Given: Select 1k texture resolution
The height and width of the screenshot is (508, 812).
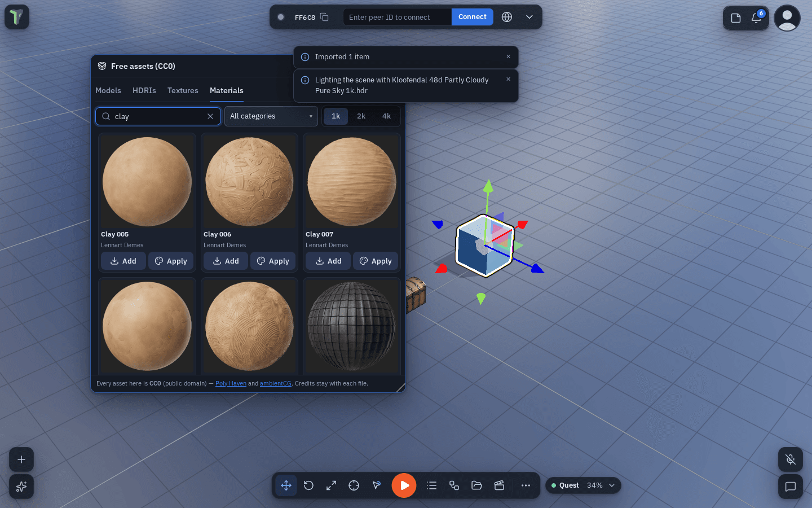Looking at the screenshot, I should [336, 116].
